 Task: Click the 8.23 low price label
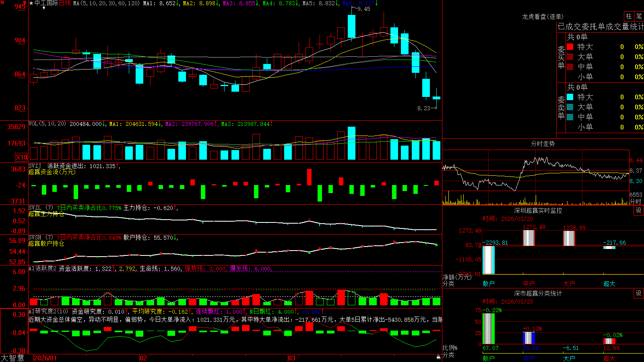(424, 108)
